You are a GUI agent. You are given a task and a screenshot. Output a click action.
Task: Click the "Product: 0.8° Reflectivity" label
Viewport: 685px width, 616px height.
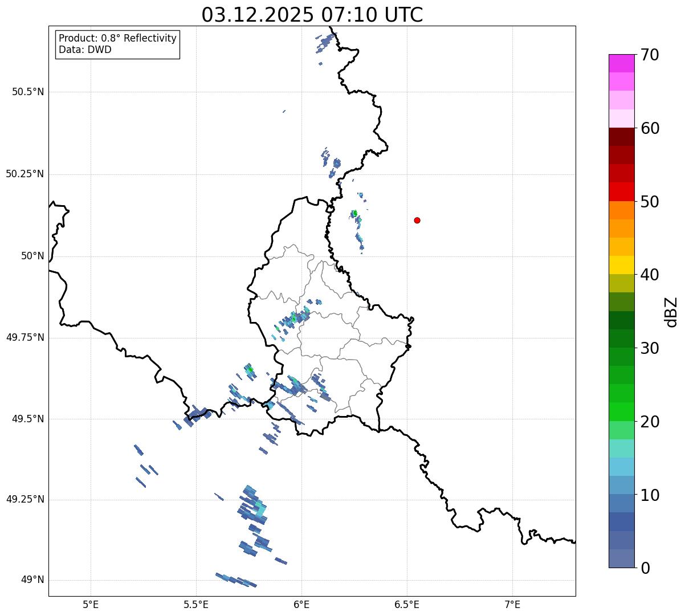(x=118, y=38)
